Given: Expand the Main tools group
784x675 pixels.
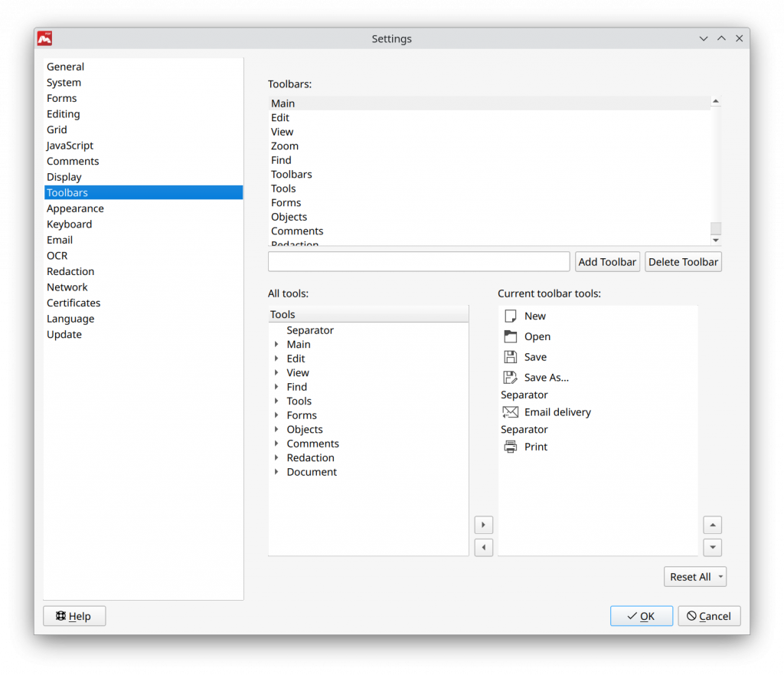Looking at the screenshot, I should click(276, 344).
